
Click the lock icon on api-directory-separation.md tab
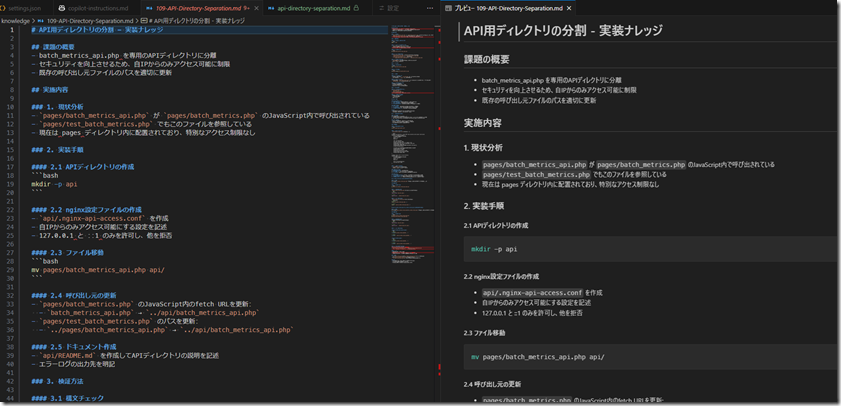[356, 8]
